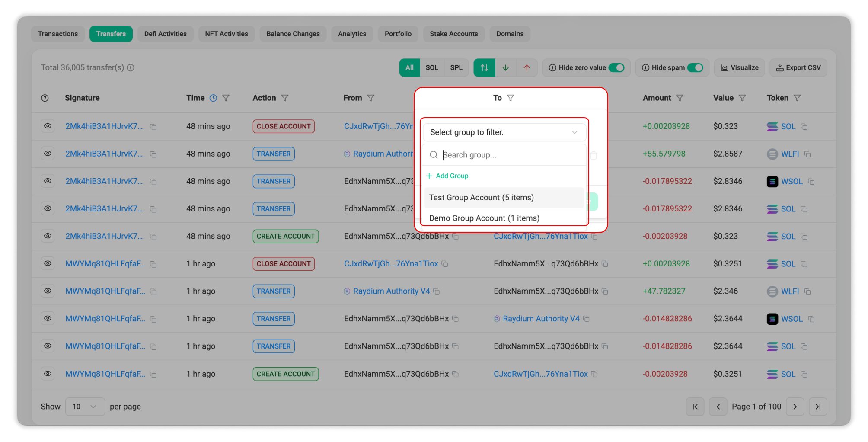Click the Action column filter icon
868x442 pixels.
click(x=284, y=98)
